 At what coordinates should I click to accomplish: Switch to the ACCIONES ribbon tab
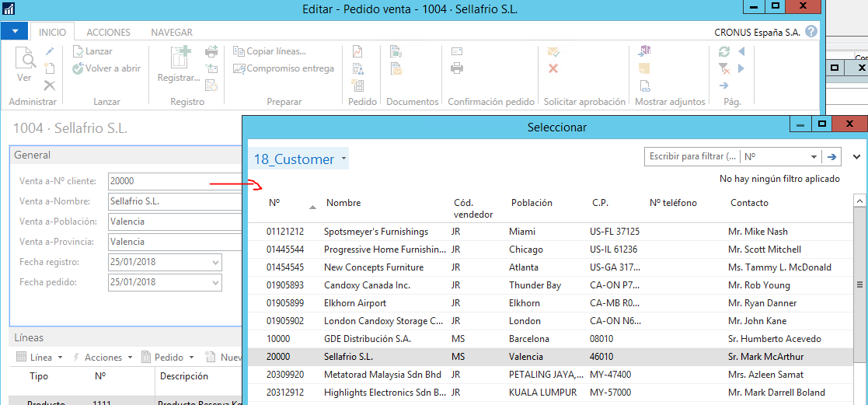pos(109,32)
